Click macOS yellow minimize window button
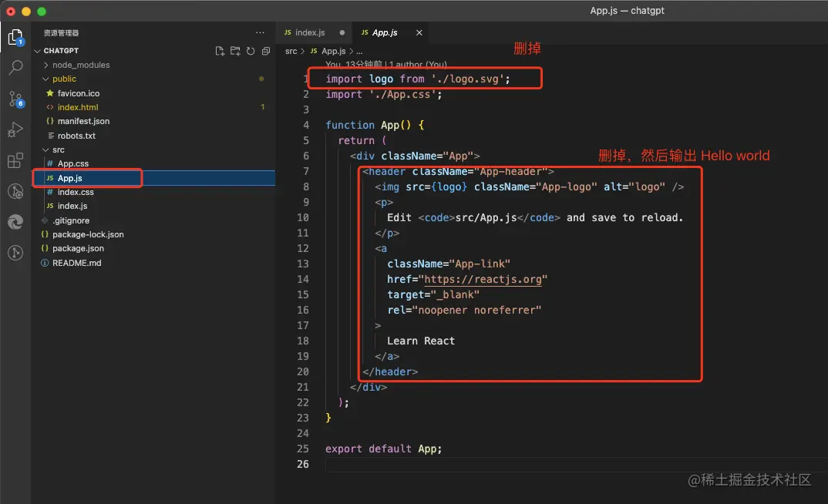 (26, 11)
